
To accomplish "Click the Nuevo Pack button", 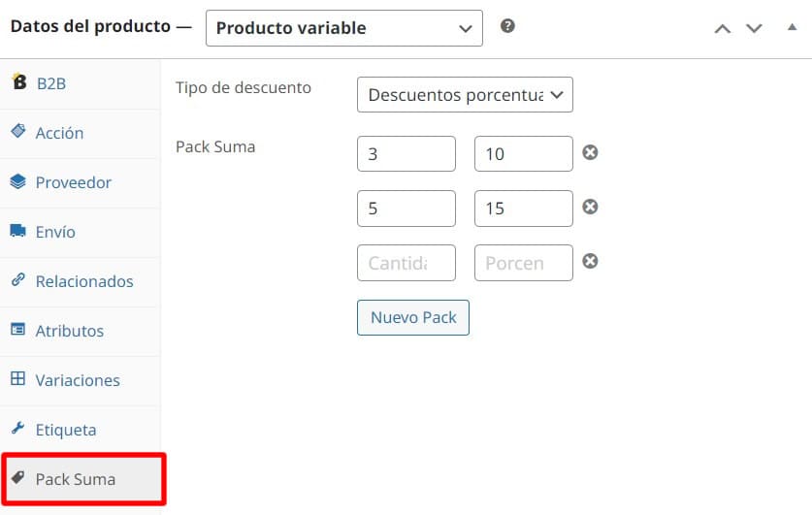I will (413, 317).
